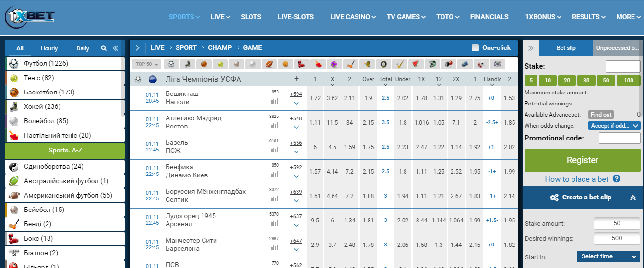Select the tennis ball filter icon
Image resolution: width=644 pixels, height=268 pixels.
220,64
